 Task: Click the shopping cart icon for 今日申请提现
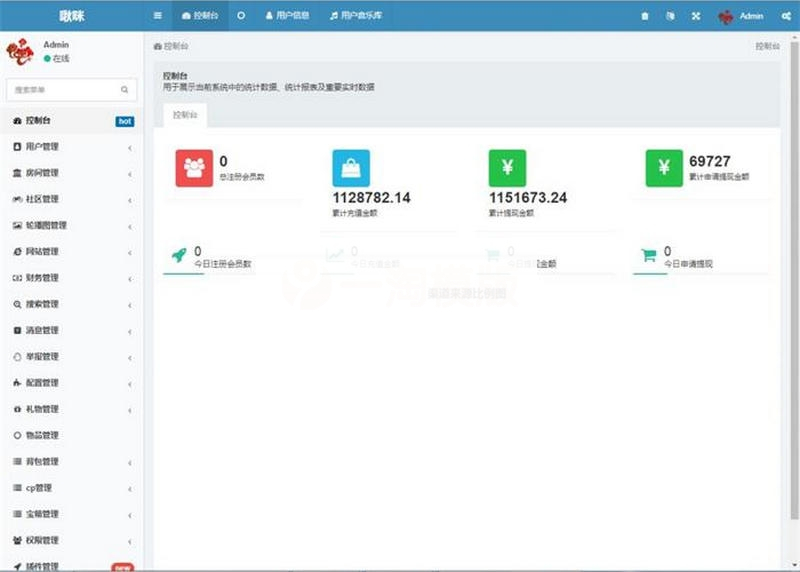click(x=648, y=256)
